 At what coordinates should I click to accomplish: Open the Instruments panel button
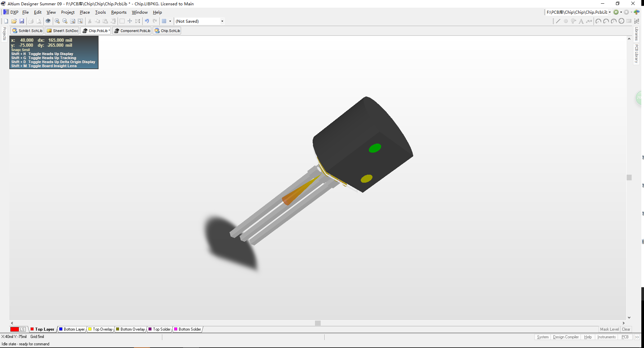[x=606, y=337]
